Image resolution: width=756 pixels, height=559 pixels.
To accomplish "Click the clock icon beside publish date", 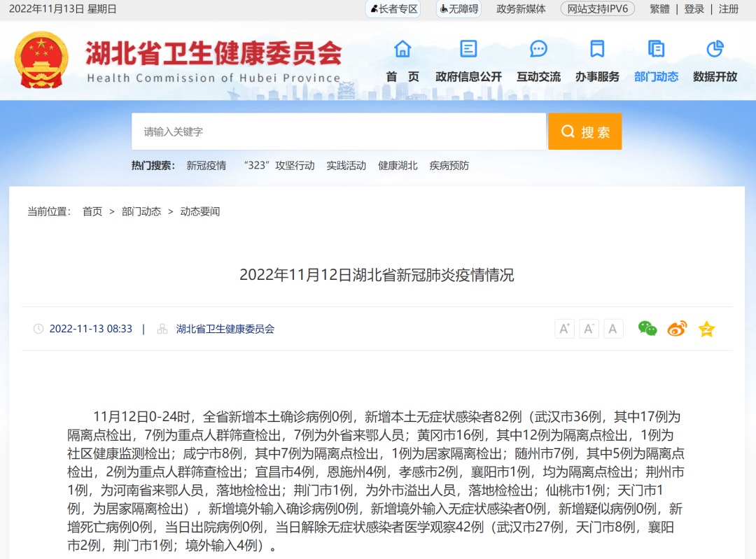I will [38, 329].
